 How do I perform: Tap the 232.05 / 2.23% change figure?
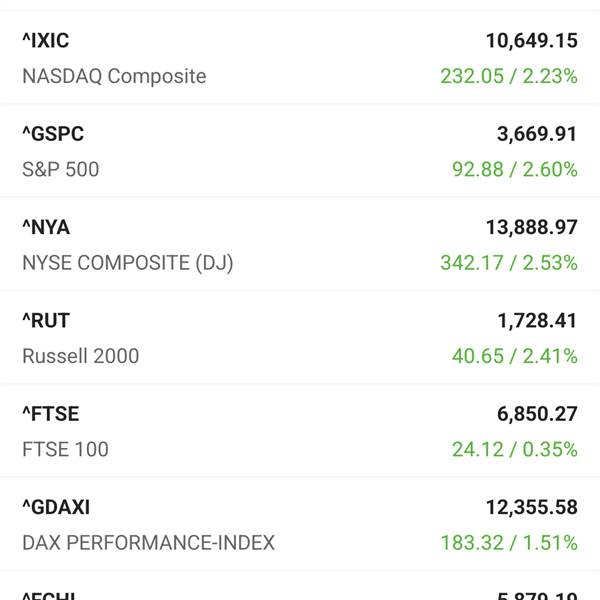coord(509,76)
